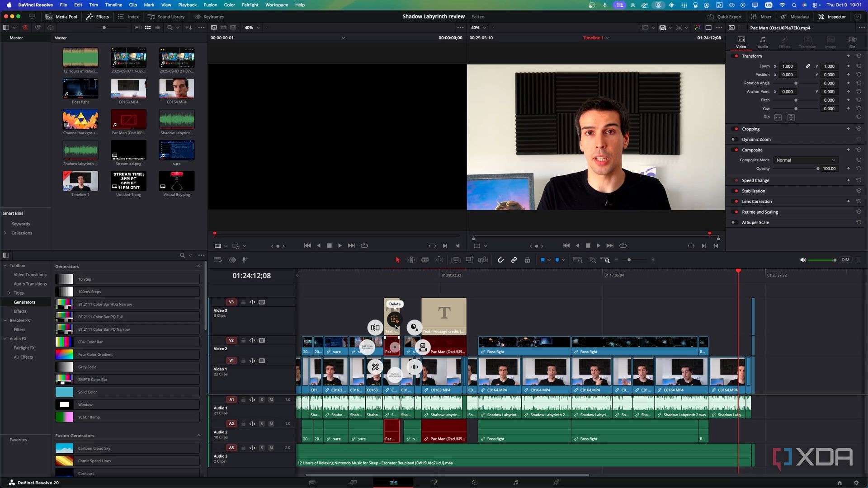Switch to the Fairlight page music note icon
Image resolution: width=868 pixels, height=488 pixels.
click(x=515, y=483)
